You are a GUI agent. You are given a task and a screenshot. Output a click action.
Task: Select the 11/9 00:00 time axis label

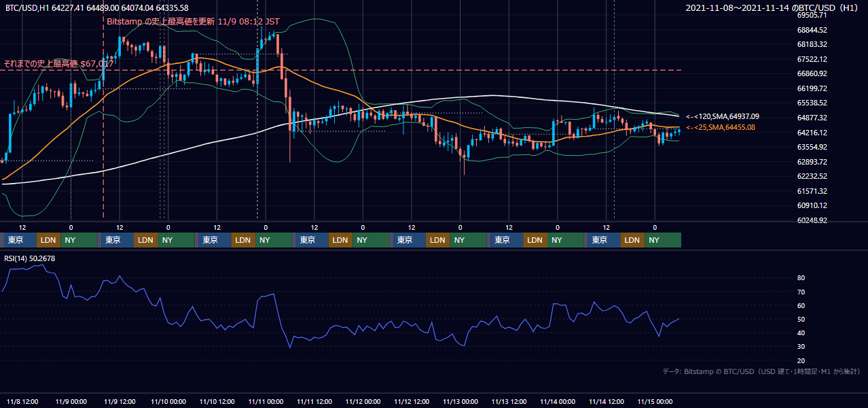(x=71, y=401)
